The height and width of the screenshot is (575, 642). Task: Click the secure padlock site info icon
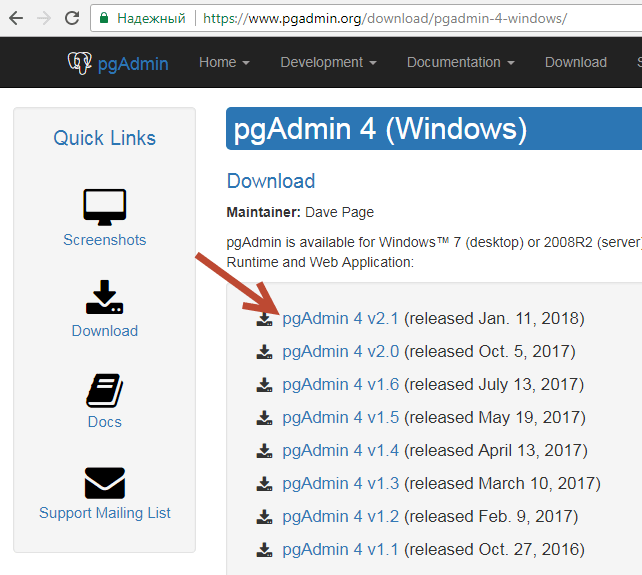coord(104,18)
